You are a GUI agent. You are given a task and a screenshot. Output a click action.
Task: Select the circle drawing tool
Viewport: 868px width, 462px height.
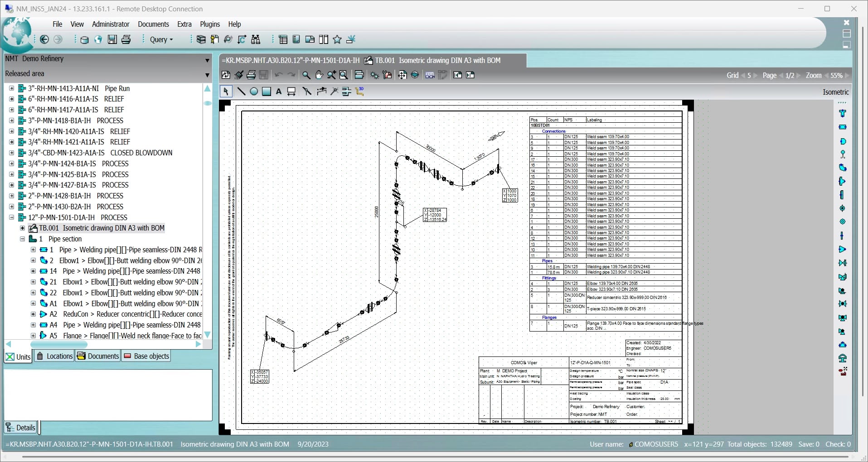click(x=254, y=91)
